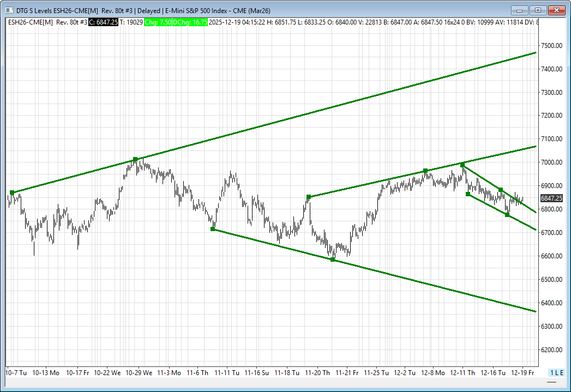The image size is (571, 392).
Task: Click the L: 6833.25 low value
Action: tap(311, 22)
